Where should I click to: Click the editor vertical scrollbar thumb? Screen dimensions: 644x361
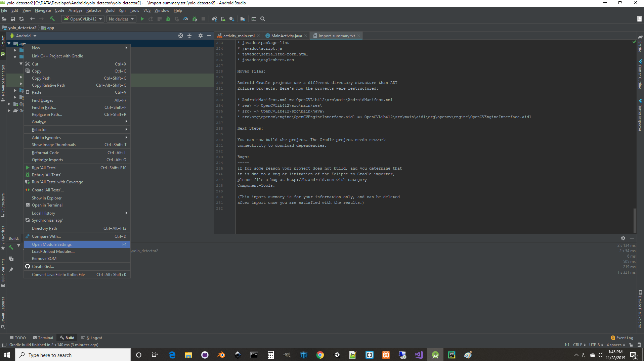pos(635,220)
